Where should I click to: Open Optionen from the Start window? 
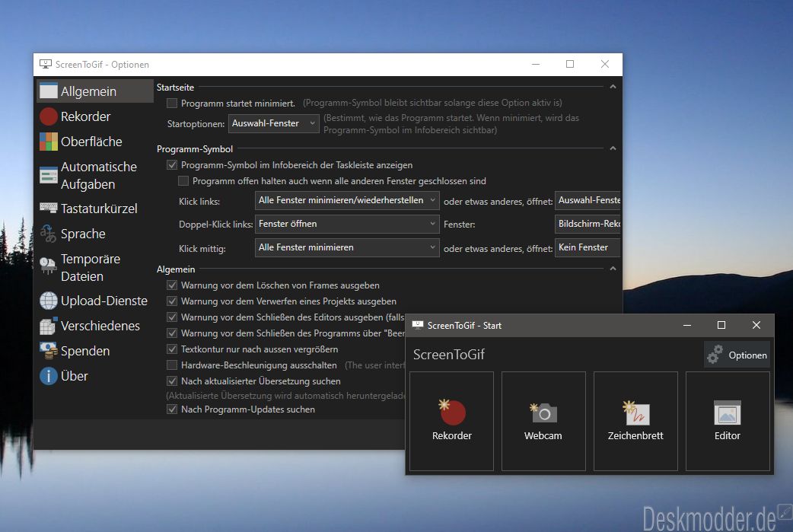[x=737, y=355]
